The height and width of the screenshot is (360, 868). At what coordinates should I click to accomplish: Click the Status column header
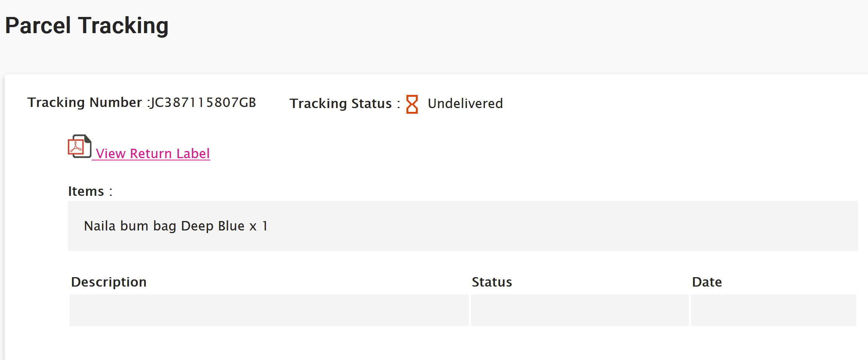point(492,282)
